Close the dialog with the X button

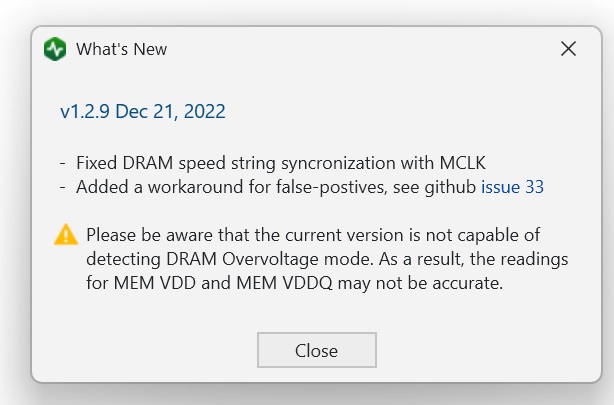[x=568, y=49]
